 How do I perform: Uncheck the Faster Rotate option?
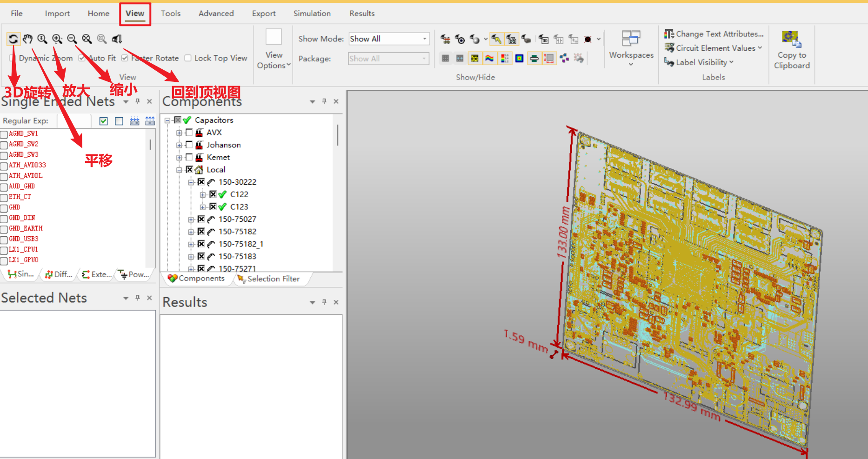click(x=125, y=58)
